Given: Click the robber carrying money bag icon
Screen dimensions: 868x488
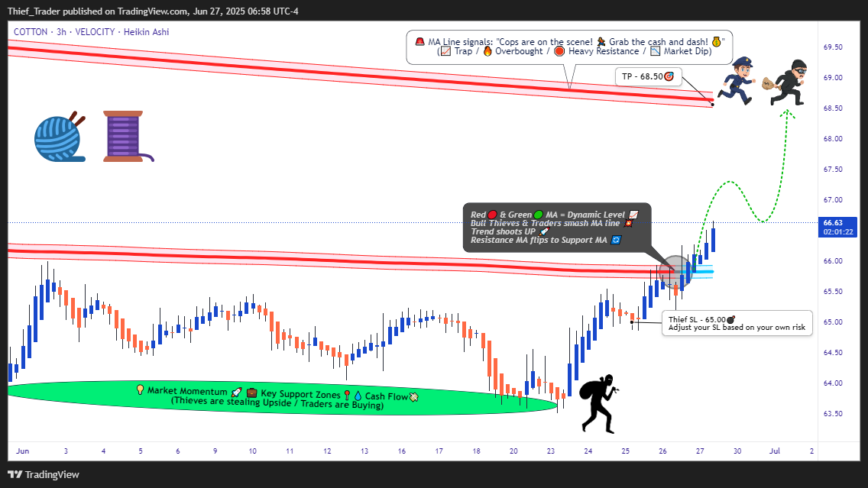Looking at the screenshot, I should (x=785, y=82).
